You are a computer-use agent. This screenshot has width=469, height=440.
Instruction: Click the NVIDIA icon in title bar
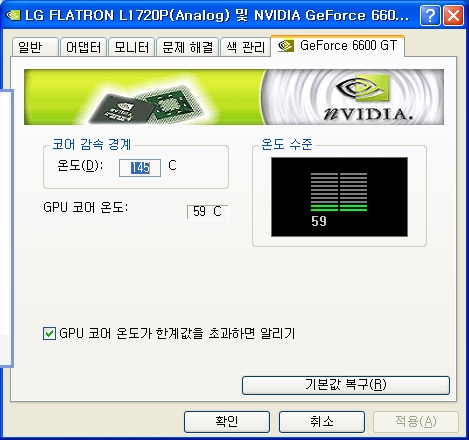pos(13,15)
